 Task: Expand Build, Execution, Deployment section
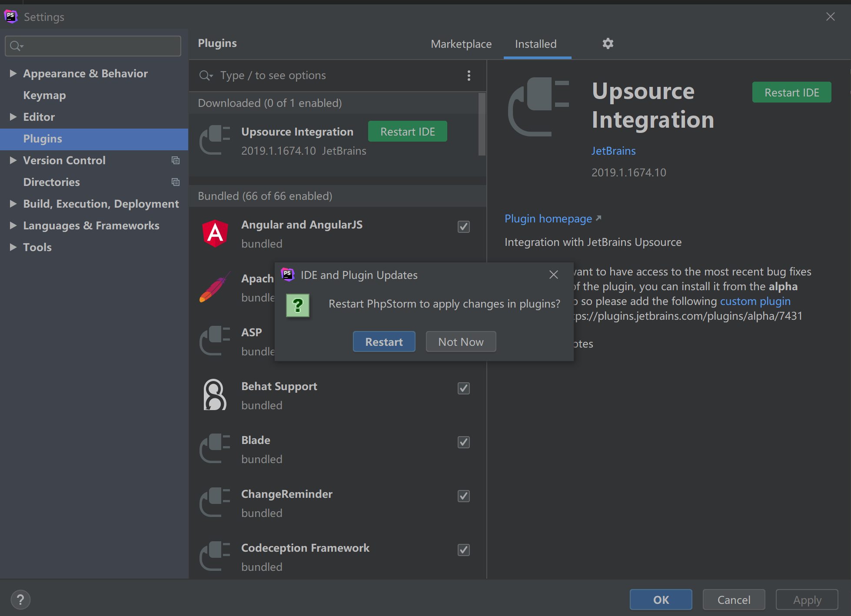[13, 204]
